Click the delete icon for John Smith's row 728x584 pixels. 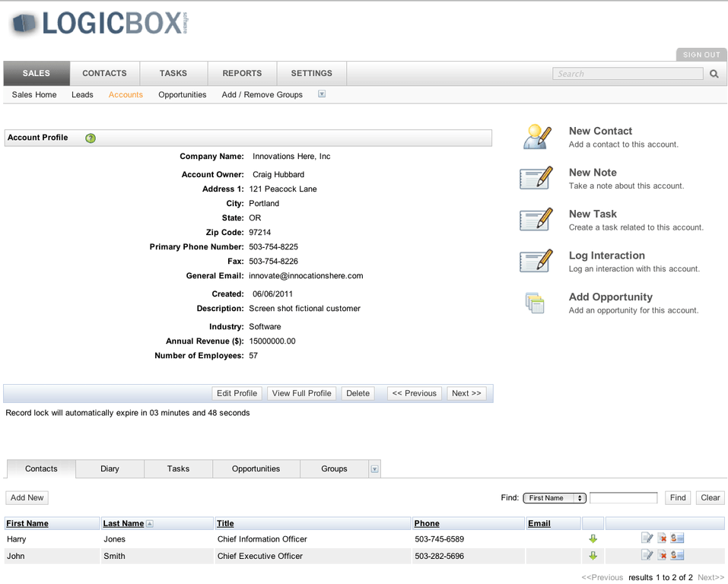coord(662,555)
